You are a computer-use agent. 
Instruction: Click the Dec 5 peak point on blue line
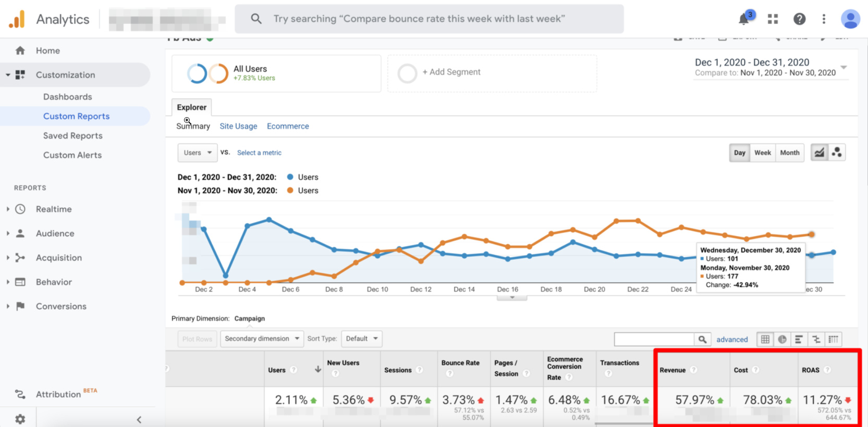click(269, 219)
